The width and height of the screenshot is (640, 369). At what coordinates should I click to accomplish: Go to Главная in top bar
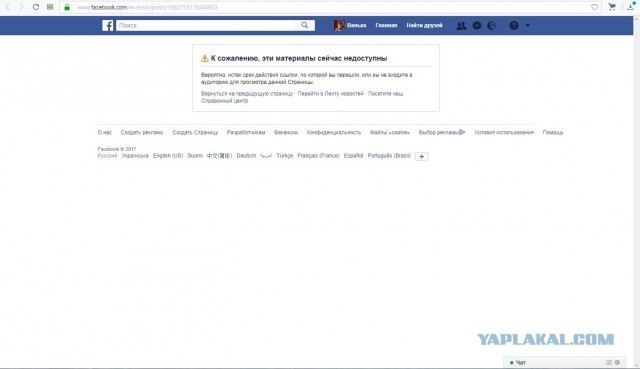(x=386, y=25)
